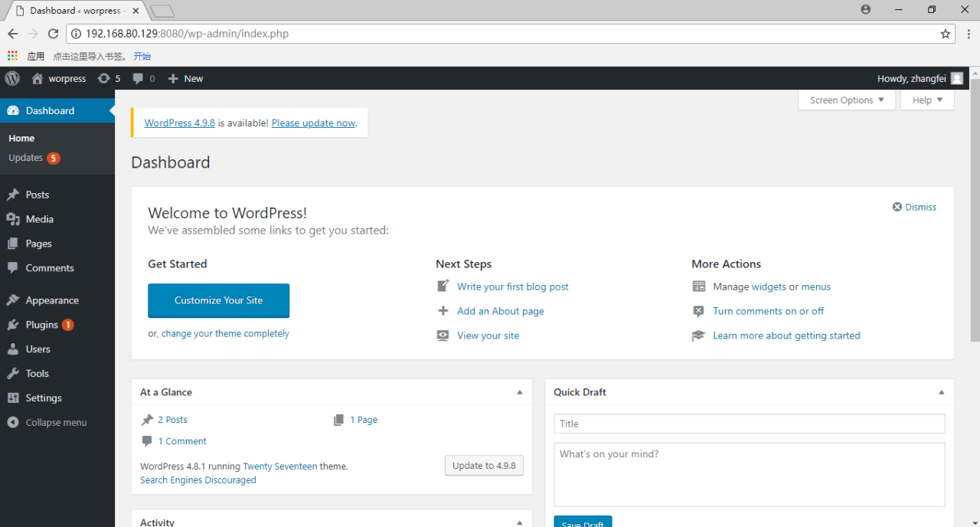The image size is (980, 527).
Task: Select the Media library icon in the sidebar
Action: (13, 219)
